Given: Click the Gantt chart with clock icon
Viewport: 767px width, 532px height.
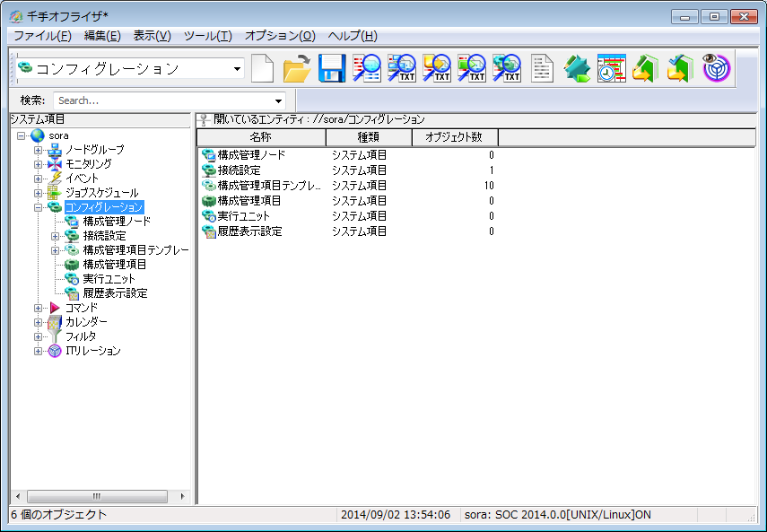Looking at the screenshot, I should pyautogui.click(x=612, y=68).
